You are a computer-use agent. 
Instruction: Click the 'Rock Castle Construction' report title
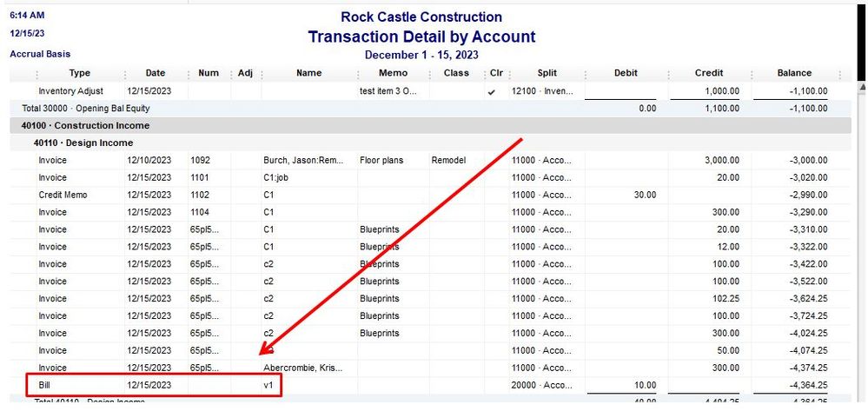point(421,17)
